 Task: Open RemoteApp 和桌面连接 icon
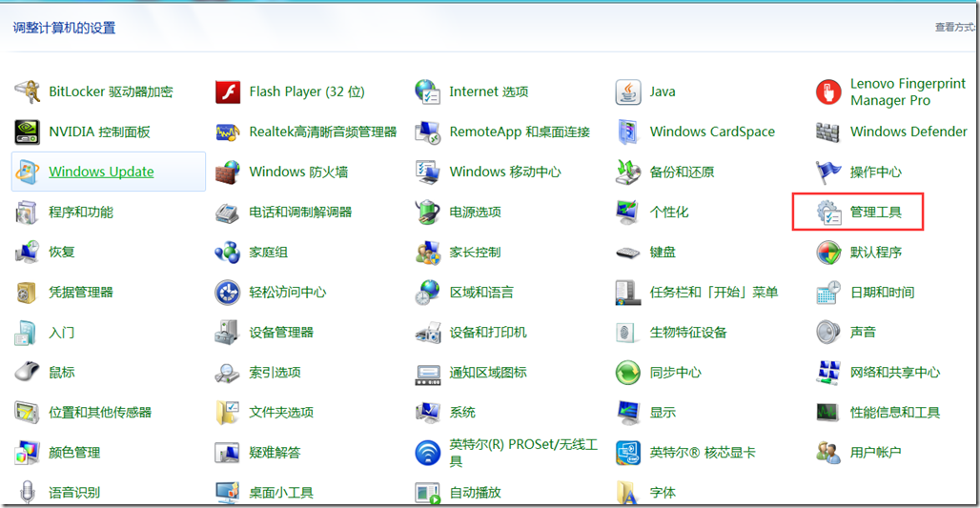[427, 132]
